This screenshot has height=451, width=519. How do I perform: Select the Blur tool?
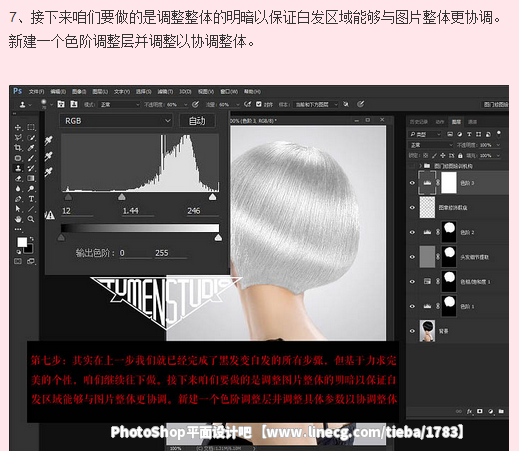18,189
